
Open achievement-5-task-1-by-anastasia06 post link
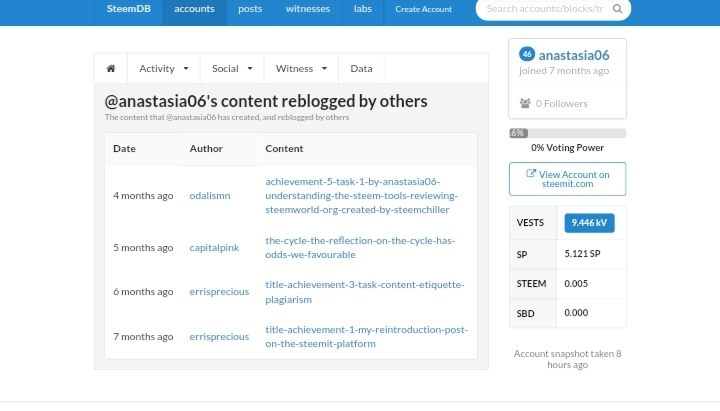[361, 196]
